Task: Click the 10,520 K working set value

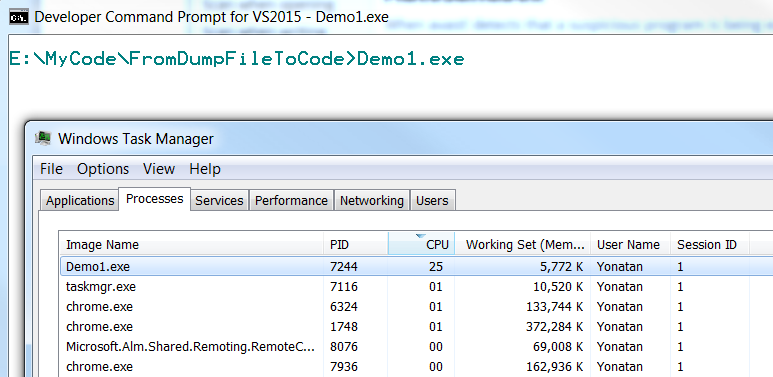Action: (558, 287)
